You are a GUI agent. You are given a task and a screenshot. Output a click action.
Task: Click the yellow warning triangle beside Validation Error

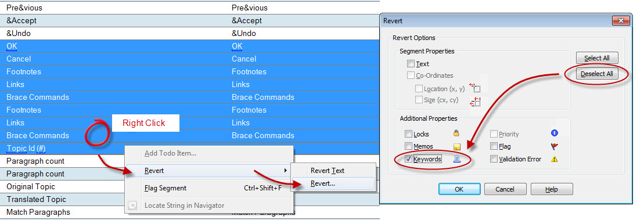click(554, 159)
